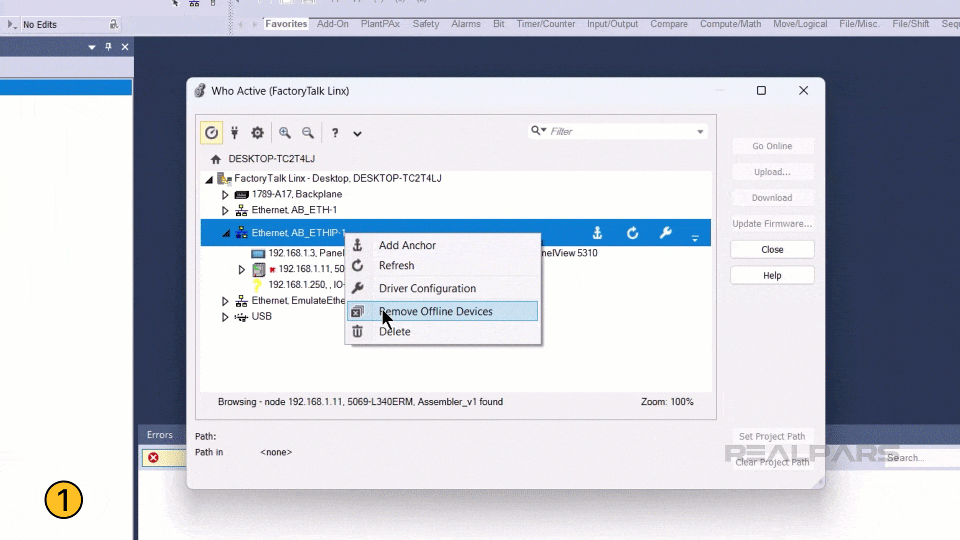Collapse the Ethernet, AB_ETHIP-1 node

pos(226,233)
